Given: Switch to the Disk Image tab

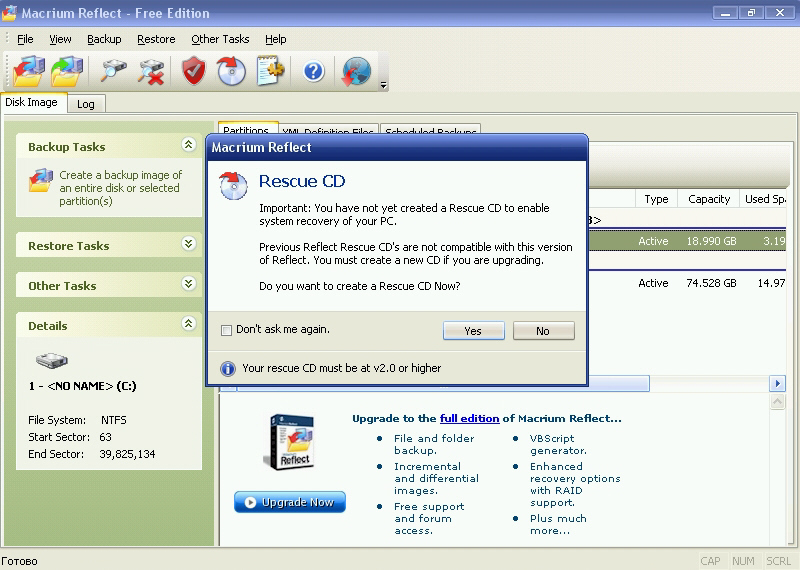Looking at the screenshot, I should pos(32,102).
